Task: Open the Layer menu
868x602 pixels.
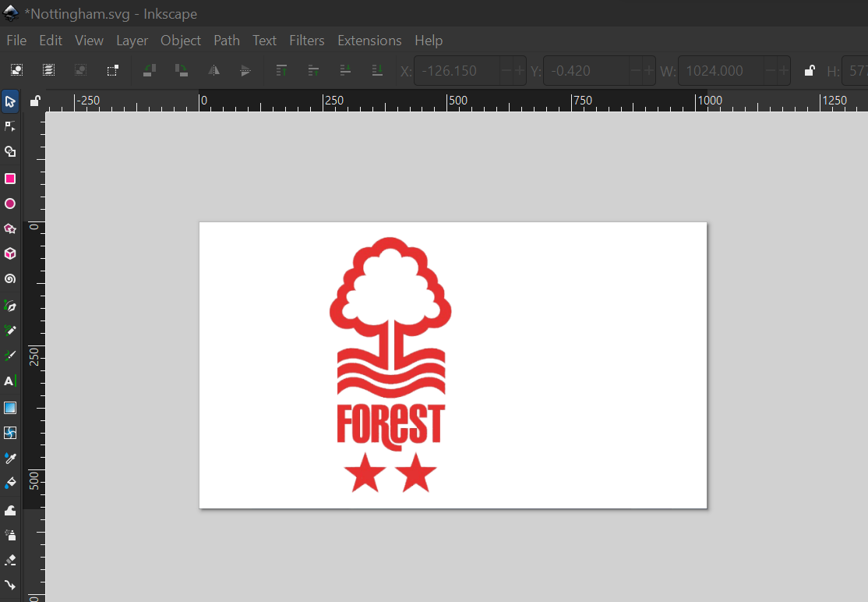Action: 132,41
